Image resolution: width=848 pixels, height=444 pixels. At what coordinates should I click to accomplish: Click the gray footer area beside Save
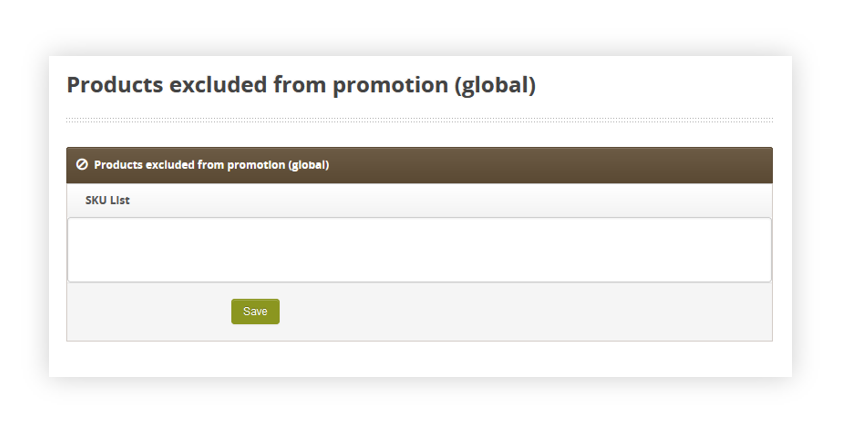pos(525,312)
